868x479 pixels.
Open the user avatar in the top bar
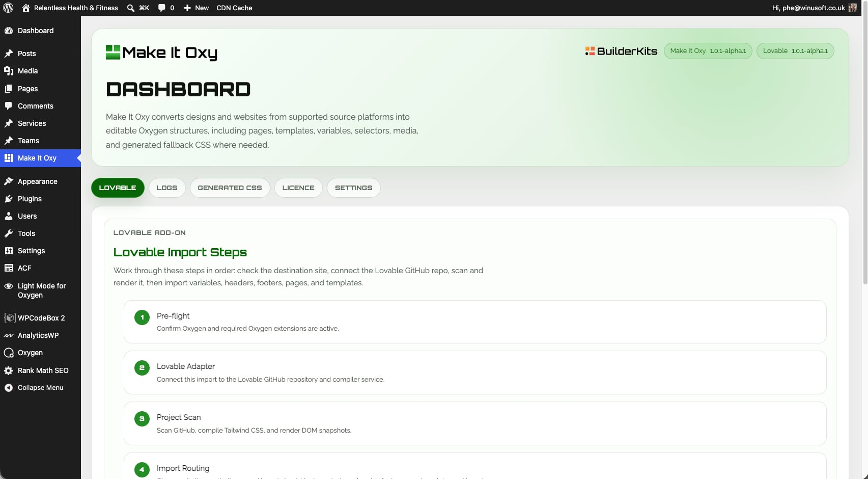[853, 8]
